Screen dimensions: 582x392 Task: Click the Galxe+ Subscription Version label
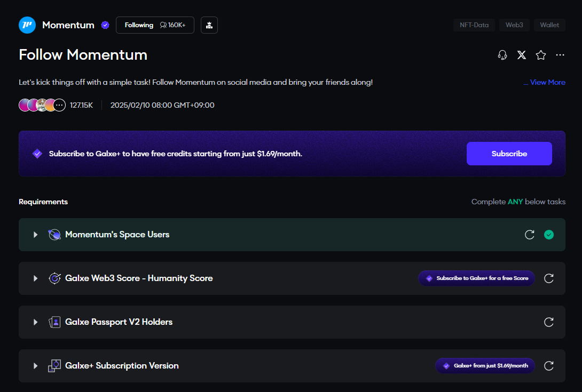(x=122, y=366)
